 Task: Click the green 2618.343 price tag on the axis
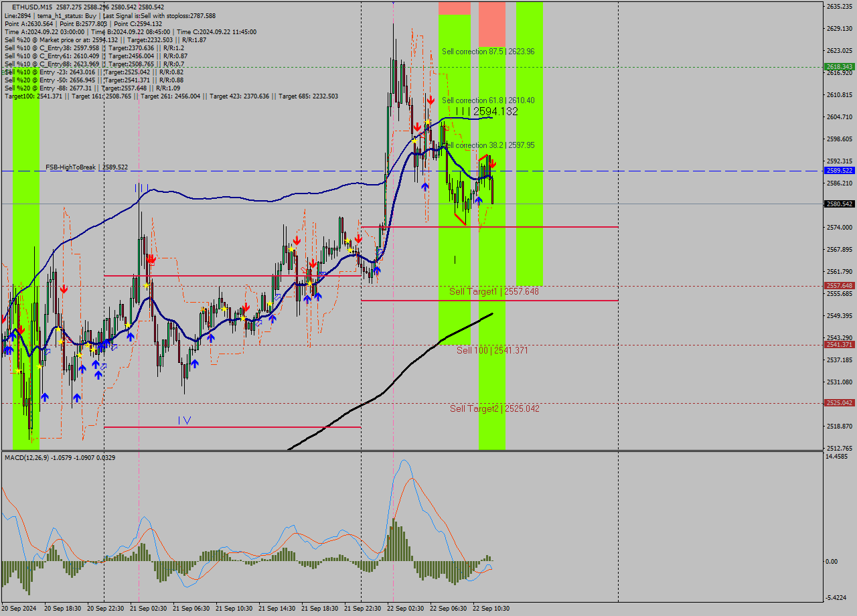coord(840,67)
